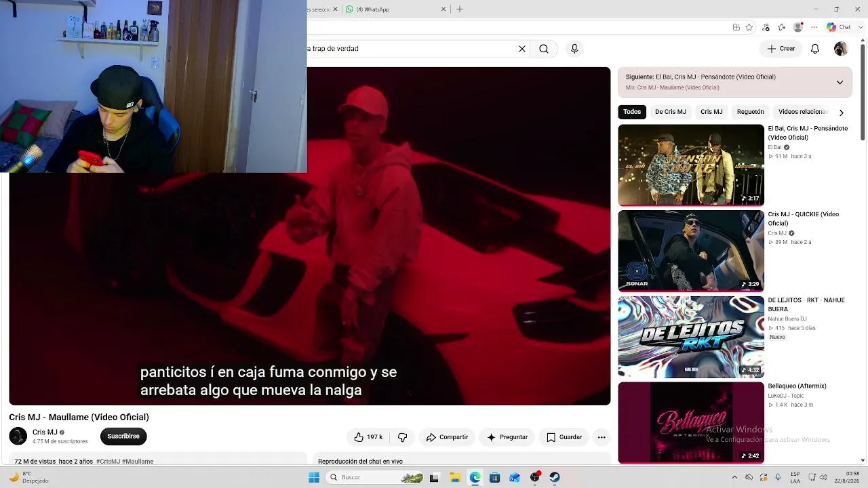Open the Bellaqueo (Aftermix) video title

(x=797, y=386)
